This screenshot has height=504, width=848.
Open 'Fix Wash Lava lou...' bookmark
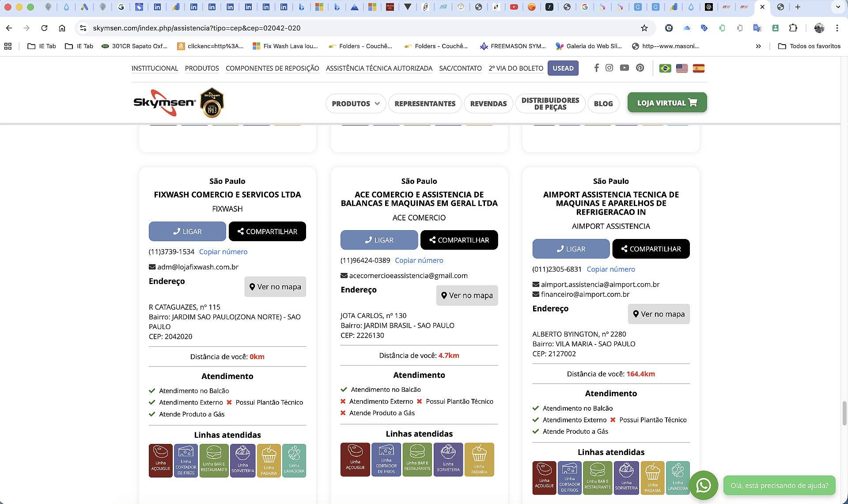click(x=285, y=46)
